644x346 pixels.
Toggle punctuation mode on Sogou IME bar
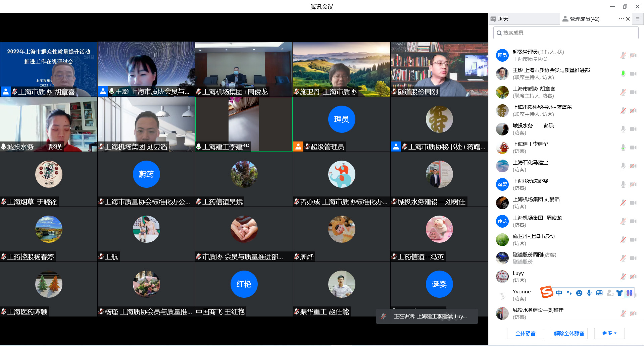coord(569,293)
